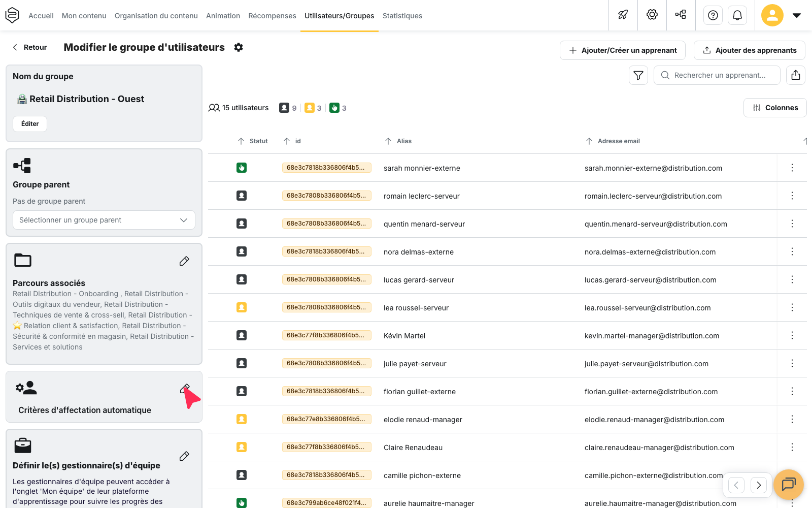
Task: Click the Éditer group name button
Action: click(x=30, y=124)
